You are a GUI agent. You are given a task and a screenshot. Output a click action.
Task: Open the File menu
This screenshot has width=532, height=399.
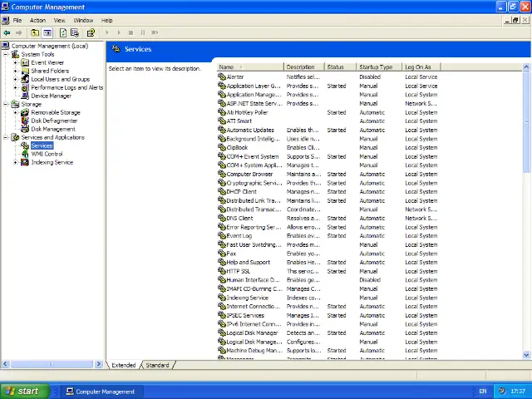[17, 20]
